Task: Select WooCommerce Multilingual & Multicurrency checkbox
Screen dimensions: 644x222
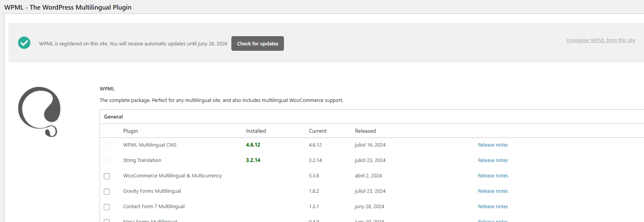Action: [107, 176]
